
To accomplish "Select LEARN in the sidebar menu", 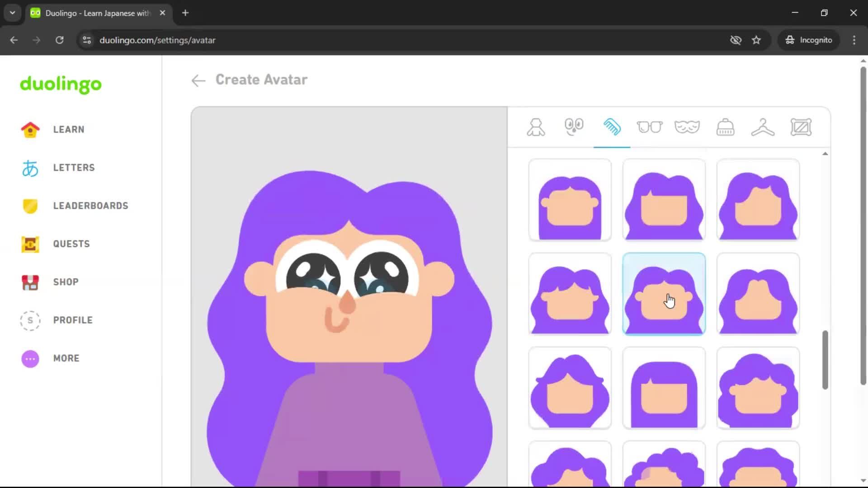I will click(68, 129).
